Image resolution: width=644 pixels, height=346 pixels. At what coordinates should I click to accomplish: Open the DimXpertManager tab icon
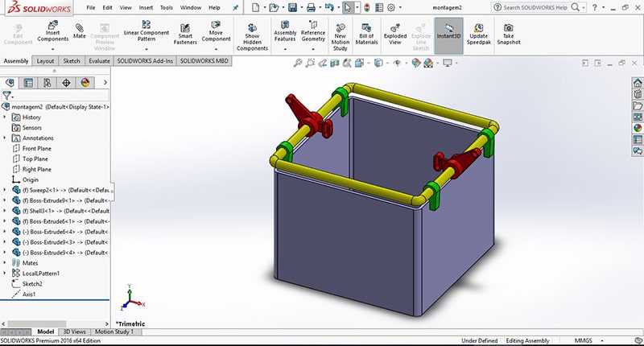[x=66, y=83]
